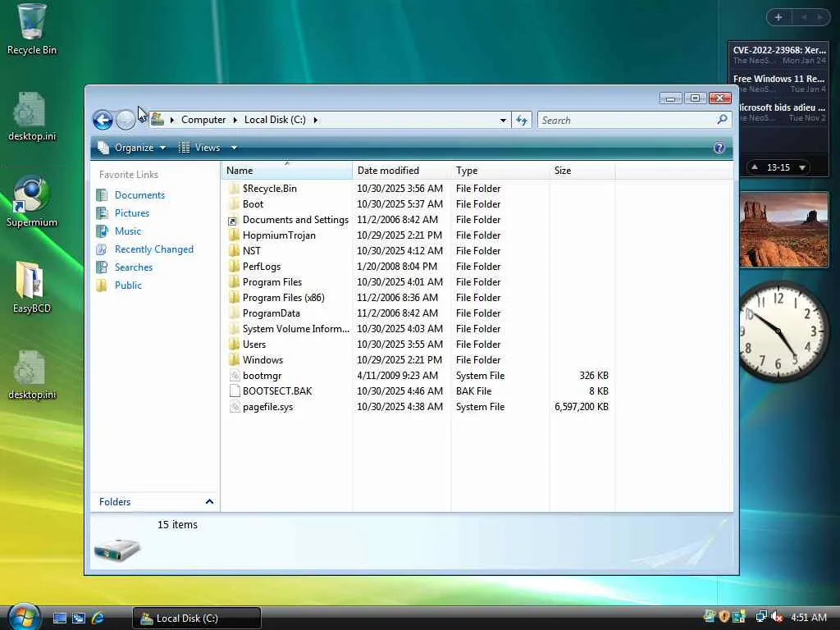Expand the Folders pane
The image size is (840, 630).
tap(209, 502)
